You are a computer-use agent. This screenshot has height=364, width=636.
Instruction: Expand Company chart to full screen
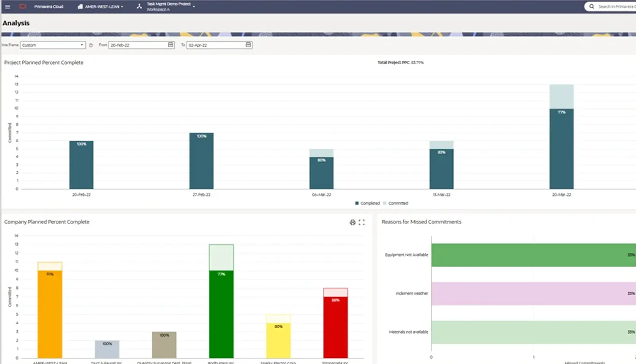[x=361, y=223]
